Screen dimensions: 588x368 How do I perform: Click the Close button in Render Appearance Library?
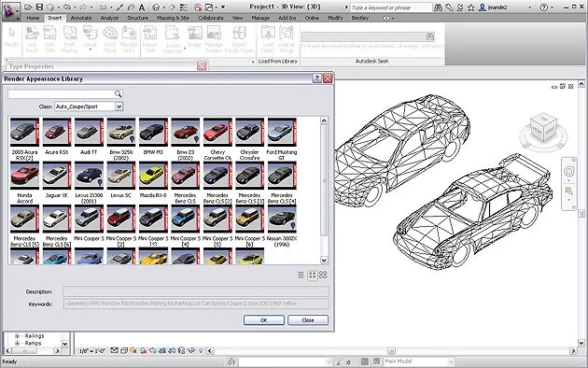(x=308, y=320)
